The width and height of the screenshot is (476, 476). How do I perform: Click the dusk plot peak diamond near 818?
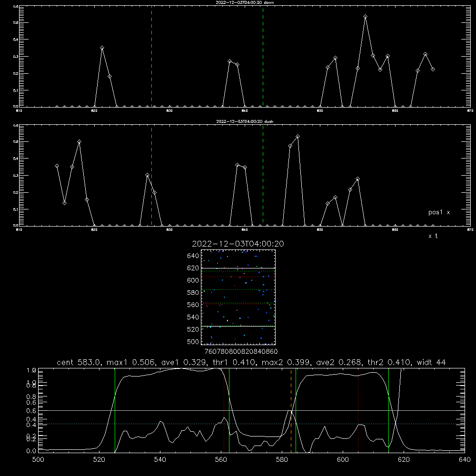(79, 142)
